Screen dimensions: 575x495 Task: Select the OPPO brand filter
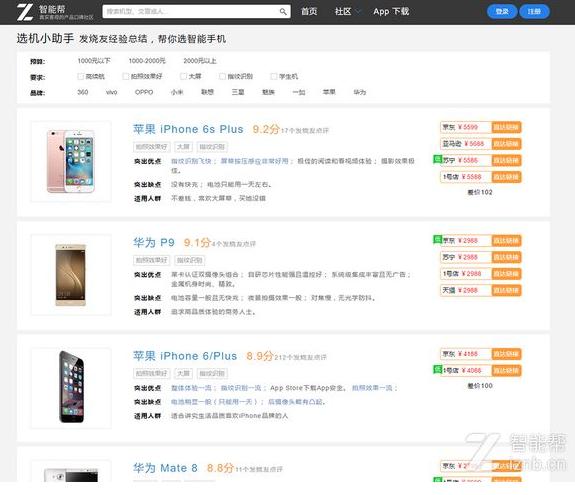pyautogui.click(x=144, y=92)
